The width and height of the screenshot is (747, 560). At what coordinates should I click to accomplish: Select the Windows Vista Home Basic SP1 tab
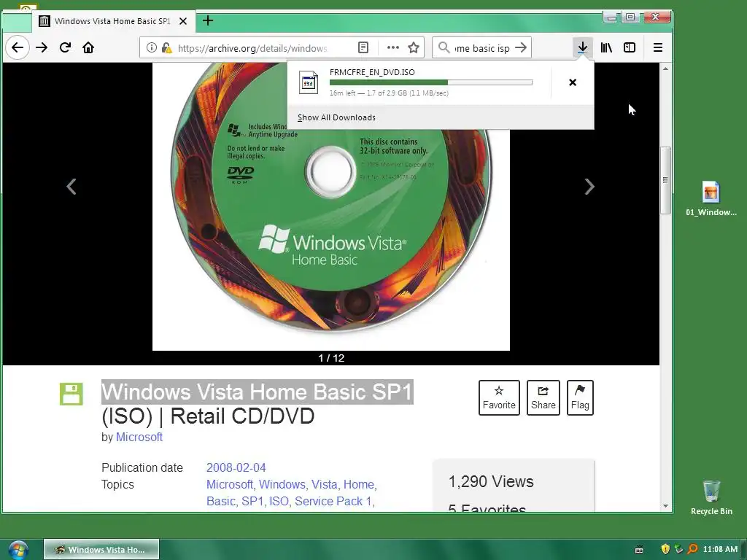click(113, 21)
